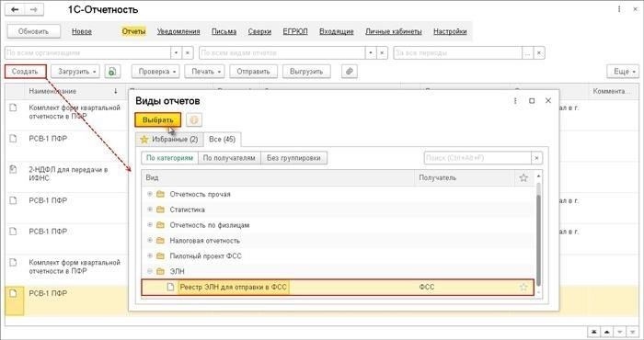Open the Сверки section

point(259,31)
